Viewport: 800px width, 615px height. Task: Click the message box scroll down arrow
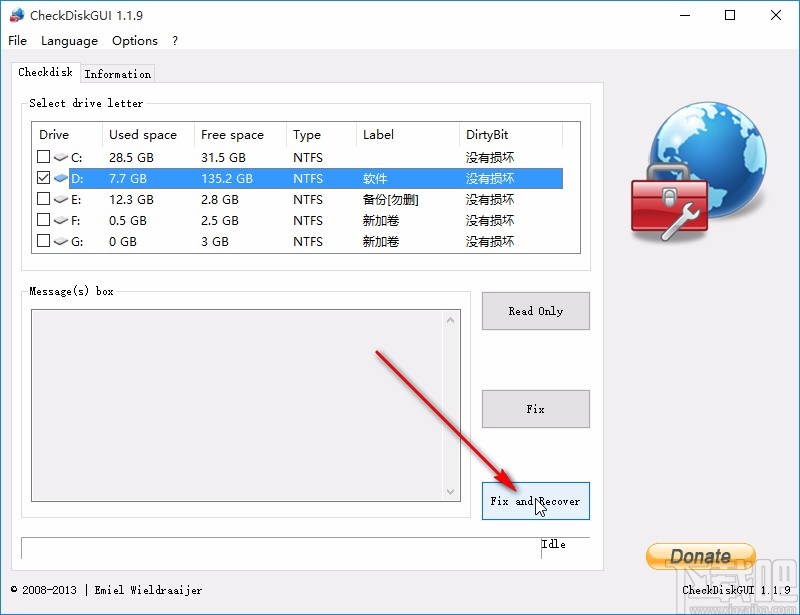451,491
